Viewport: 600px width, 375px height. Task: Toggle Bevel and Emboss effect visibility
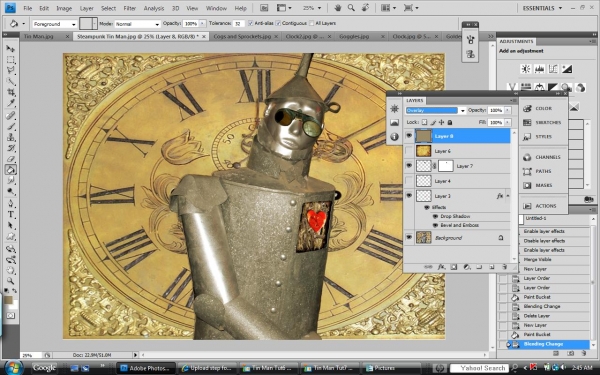pyautogui.click(x=435, y=225)
